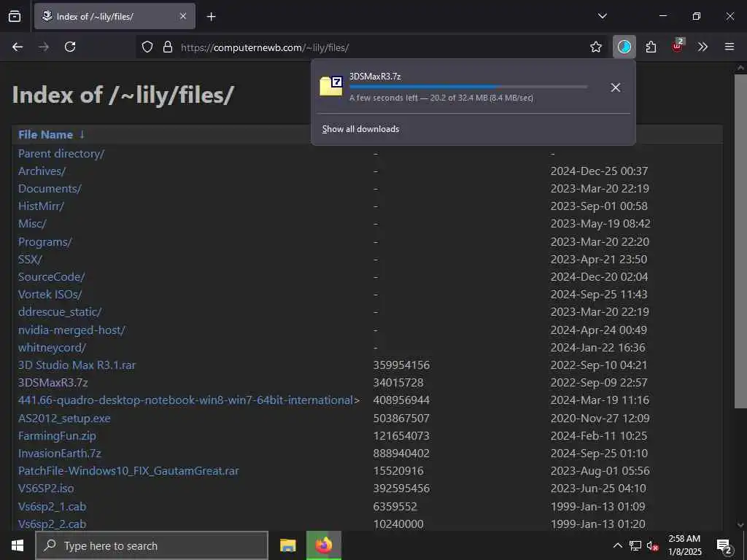
Task: Open File Explorer from the taskbar
Action: pyautogui.click(x=287, y=545)
